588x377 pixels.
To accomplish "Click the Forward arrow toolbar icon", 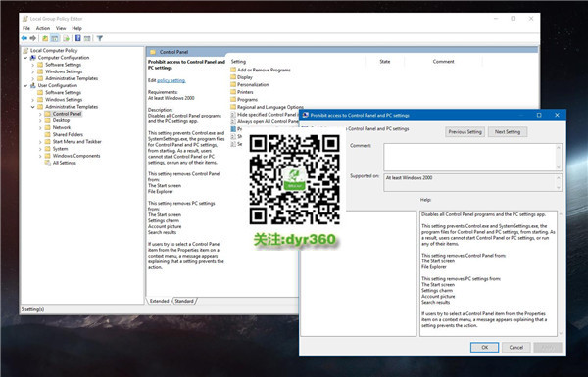I will tap(33, 38).
